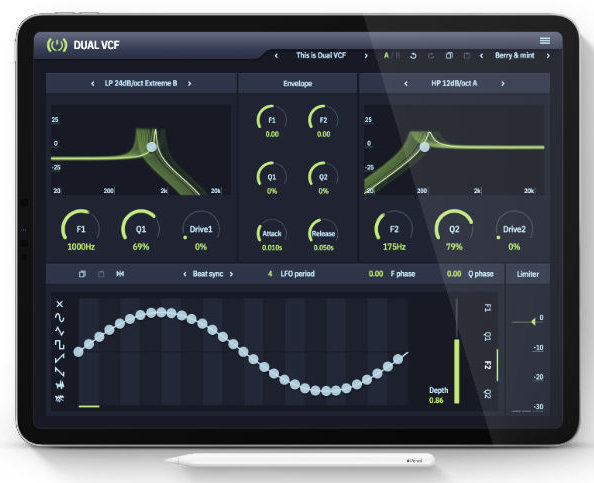
Task: Click the LFO Depth vertical slider
Action: click(x=456, y=351)
